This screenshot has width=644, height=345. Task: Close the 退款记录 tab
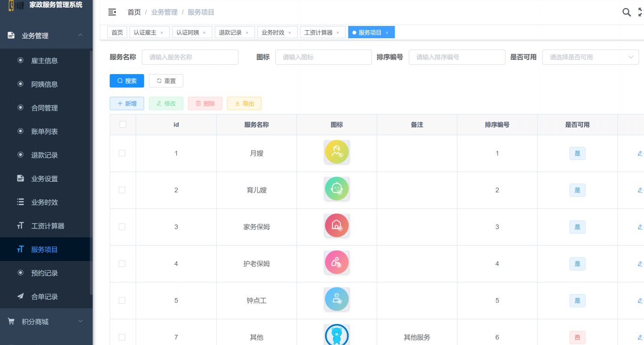(247, 33)
